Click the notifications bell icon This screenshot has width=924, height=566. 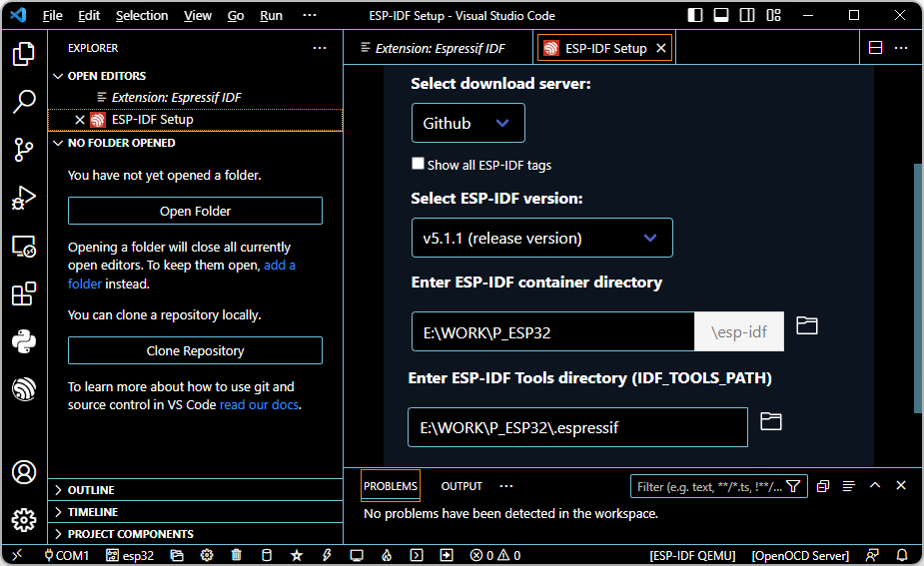coord(902,555)
